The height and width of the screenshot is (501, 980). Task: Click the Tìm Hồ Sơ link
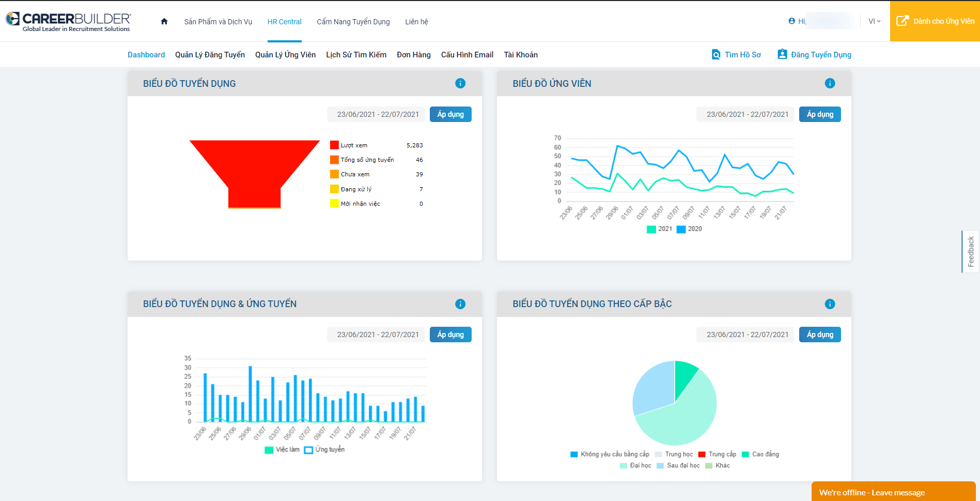pyautogui.click(x=742, y=55)
